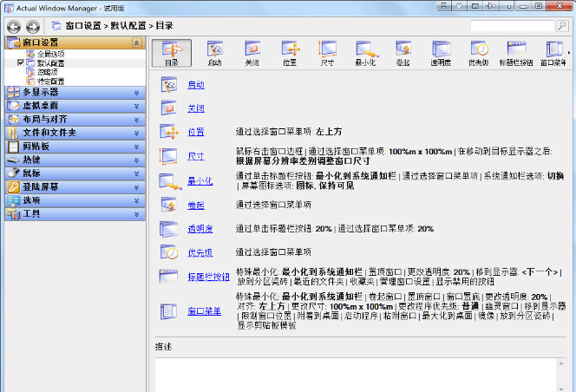
Task: Click the roll-up double-arrow title bar button
Action: pyautogui.click(x=443, y=5)
